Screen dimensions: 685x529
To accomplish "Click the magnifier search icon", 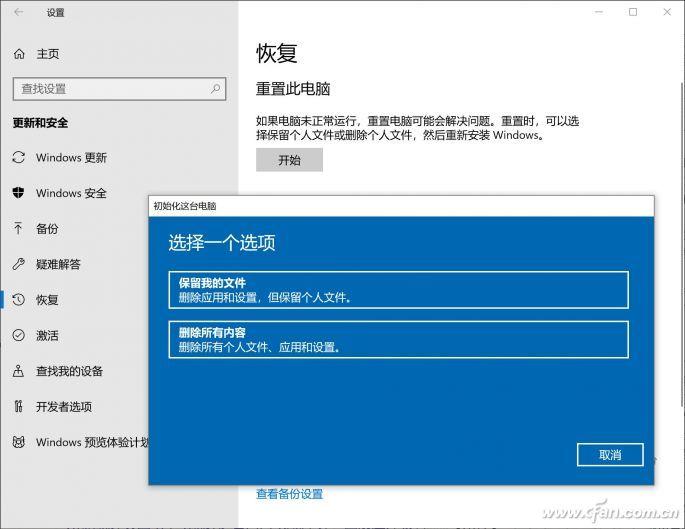I will point(215,89).
